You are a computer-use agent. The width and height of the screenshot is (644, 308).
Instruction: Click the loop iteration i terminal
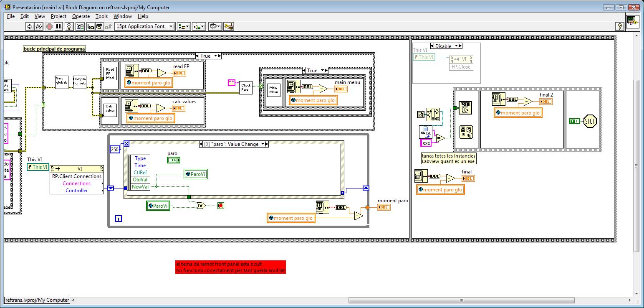click(119, 219)
